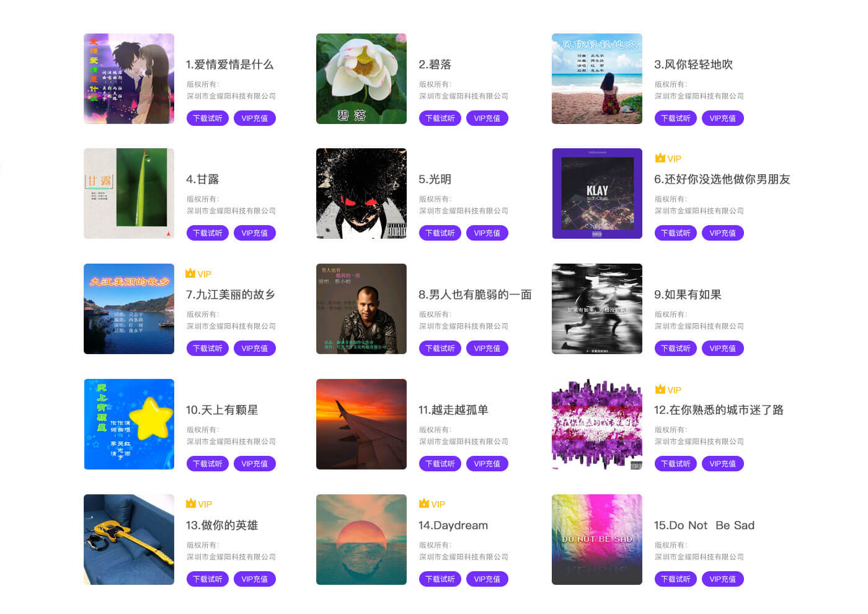The width and height of the screenshot is (868, 614).
Task: Download trial of 风你轻轻地吹
Action: (x=676, y=118)
